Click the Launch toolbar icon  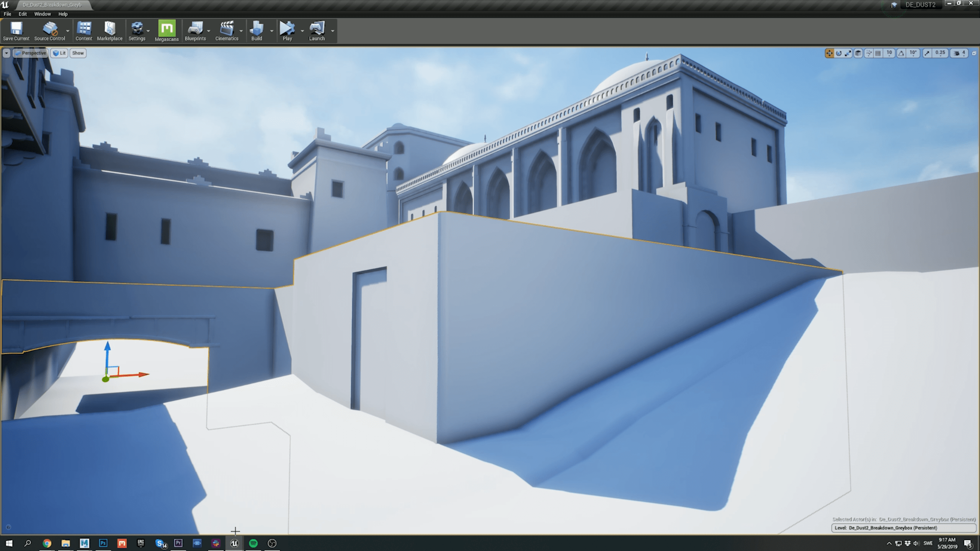(x=317, y=31)
